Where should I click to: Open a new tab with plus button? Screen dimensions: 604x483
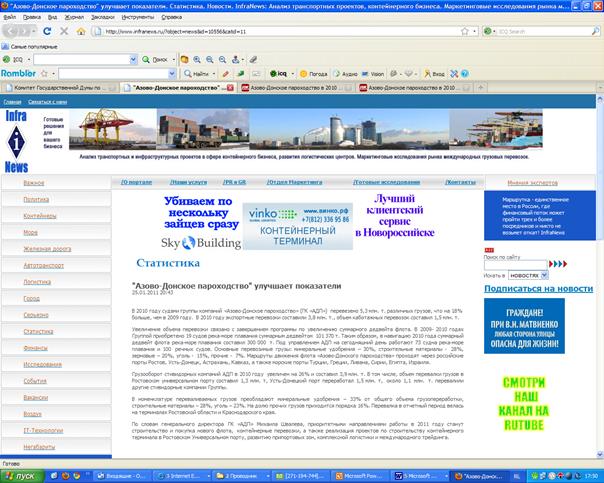pyautogui.click(x=480, y=88)
